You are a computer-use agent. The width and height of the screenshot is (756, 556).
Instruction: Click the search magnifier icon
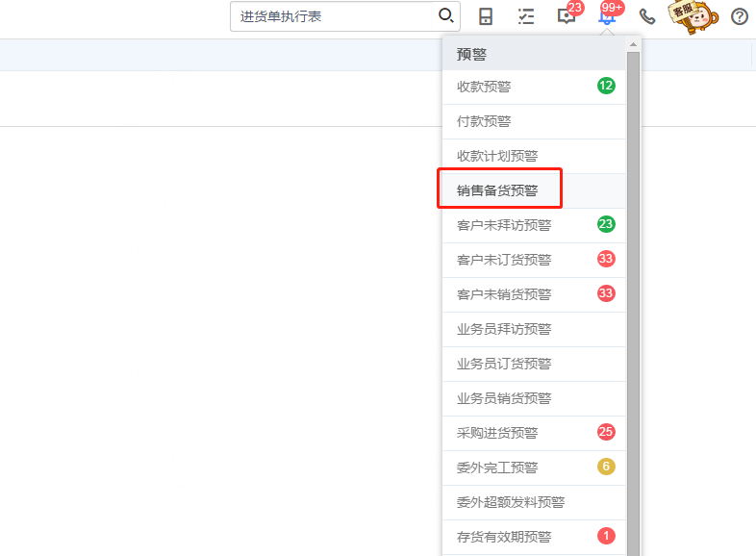pos(446,16)
